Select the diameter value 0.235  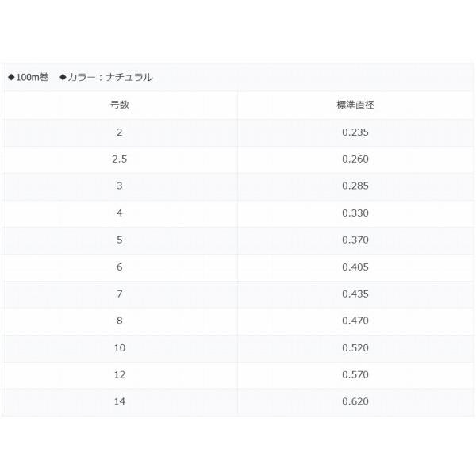pos(355,132)
